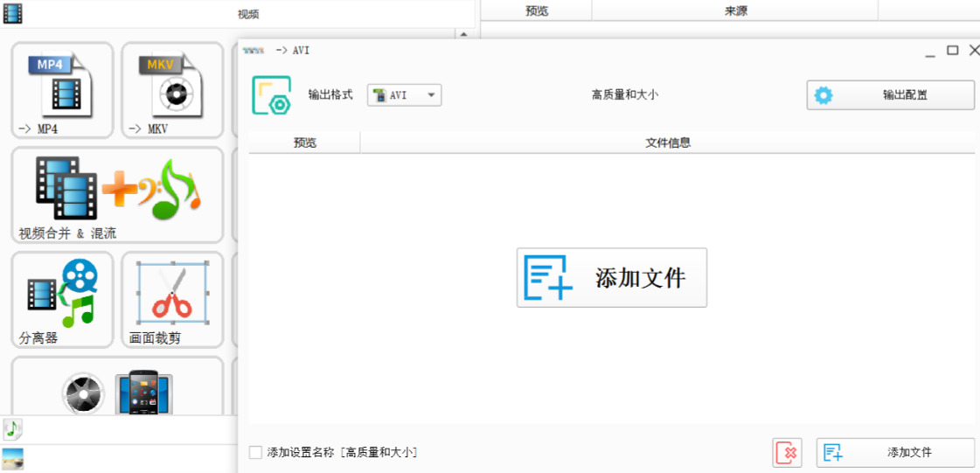Click the video film icon beside 视频
This screenshot has height=473, width=980.
[12, 13]
